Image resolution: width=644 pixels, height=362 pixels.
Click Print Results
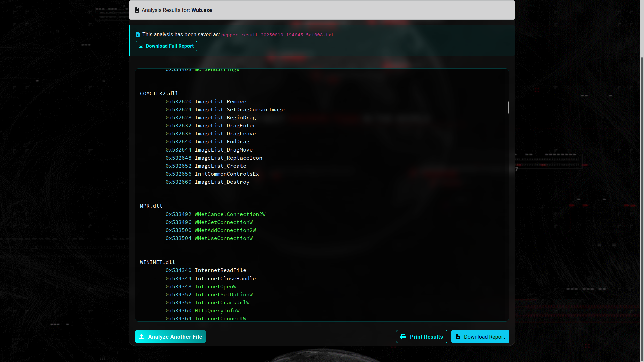click(x=422, y=337)
